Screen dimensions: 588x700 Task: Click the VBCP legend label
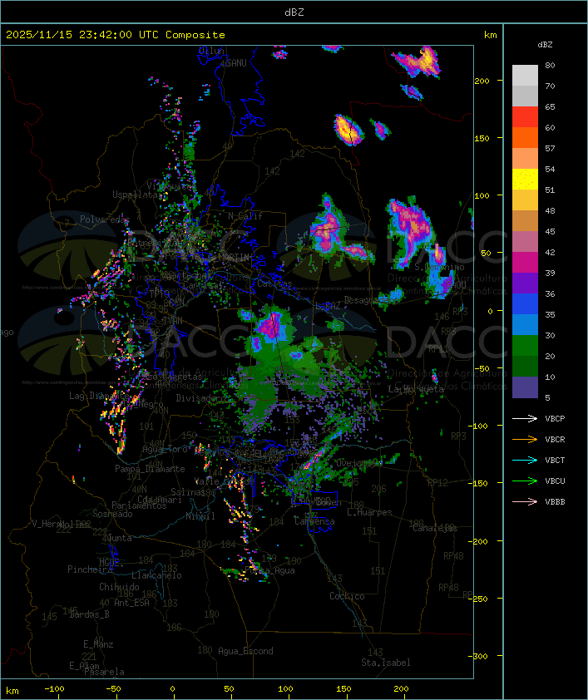(555, 418)
